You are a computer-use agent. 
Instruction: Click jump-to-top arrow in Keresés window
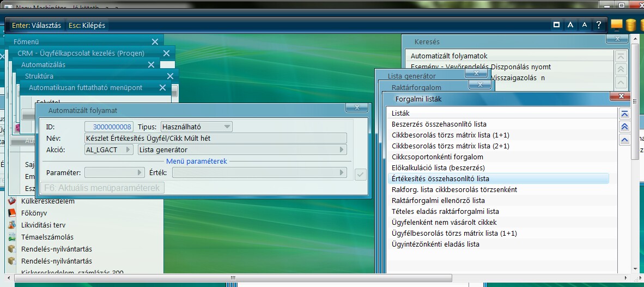tap(621, 56)
